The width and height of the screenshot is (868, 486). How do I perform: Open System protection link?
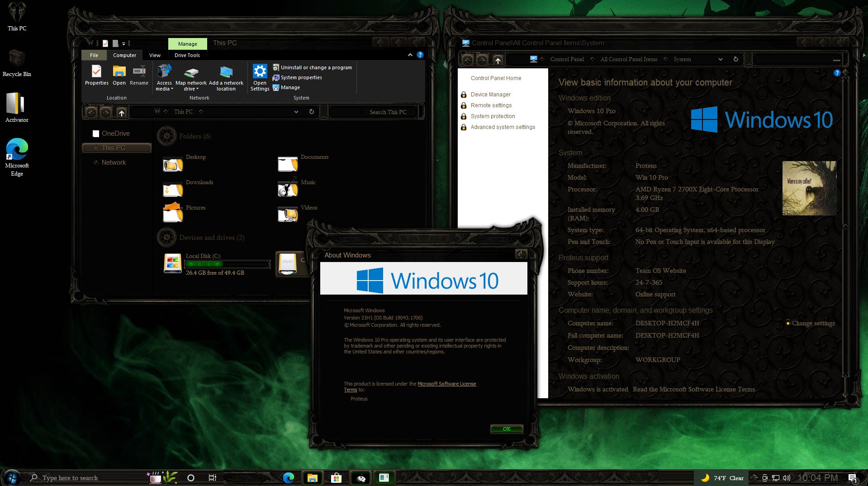click(x=493, y=116)
